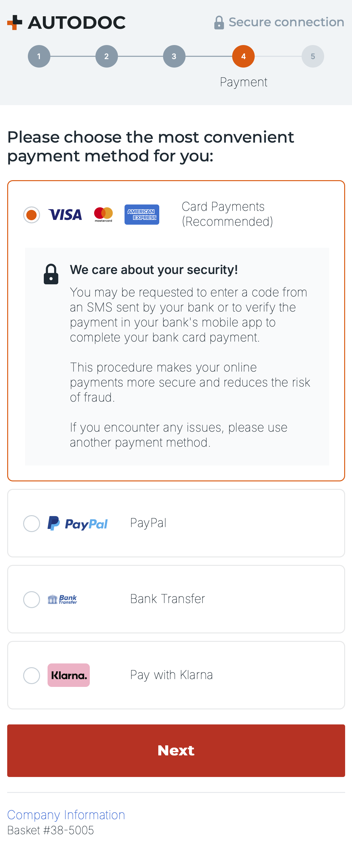Jump to checkout step 3
352x868 pixels.
click(174, 56)
